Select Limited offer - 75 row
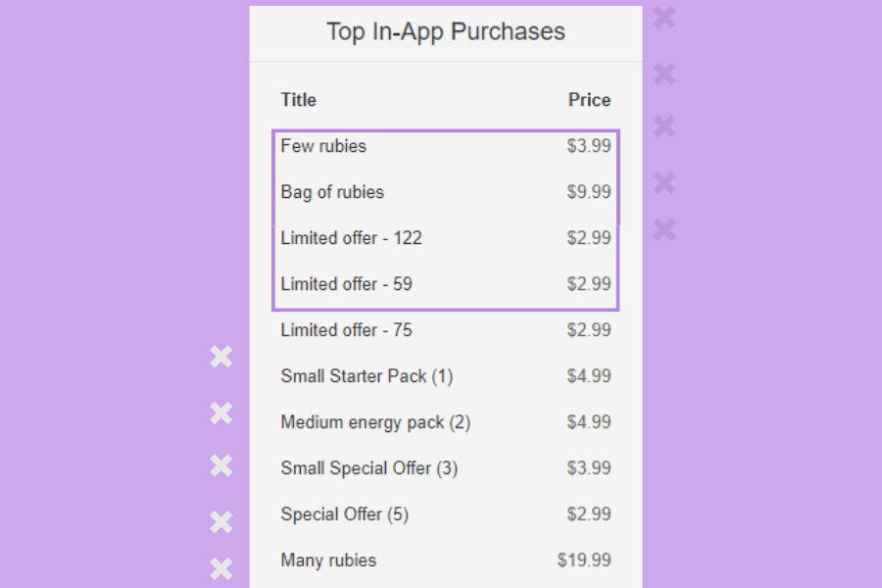Image resolution: width=882 pixels, height=588 pixels. click(346, 330)
